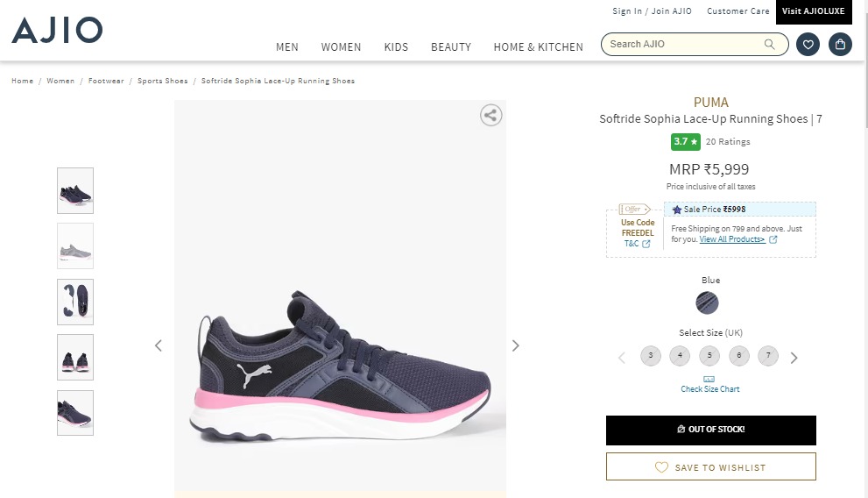Click the search magnifier icon
Viewport: 868px width, 498px height.
point(770,44)
